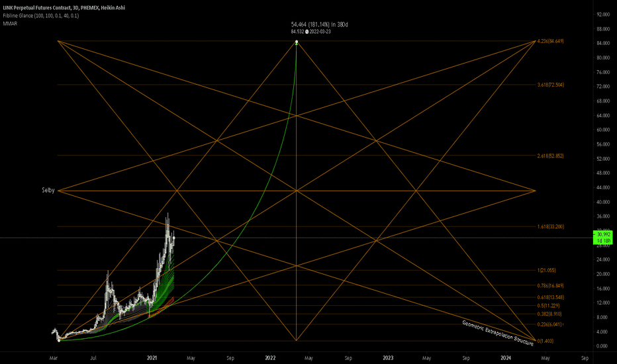
Task: Click the 84.532 2022-03-23 date label
Action: [311, 32]
